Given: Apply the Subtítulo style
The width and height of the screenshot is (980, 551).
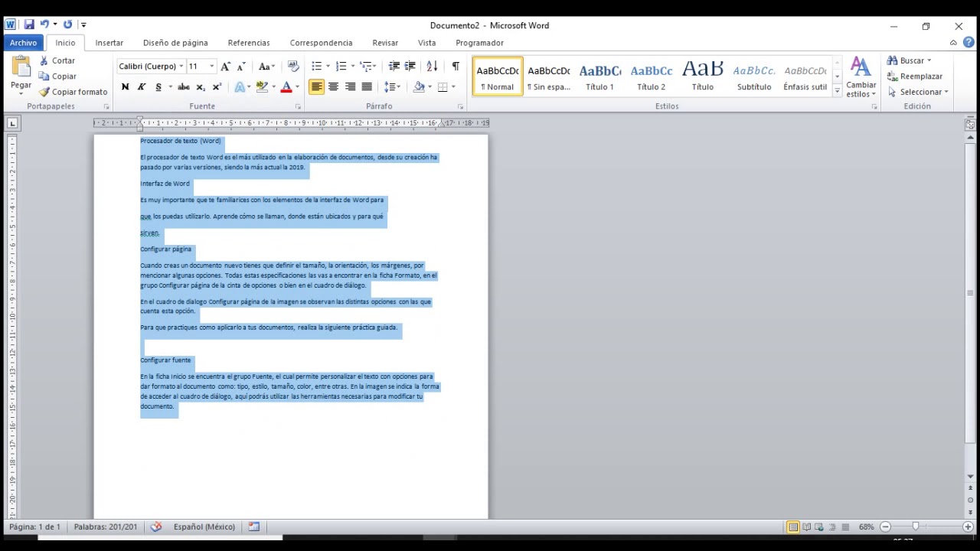Looking at the screenshot, I should [754, 76].
